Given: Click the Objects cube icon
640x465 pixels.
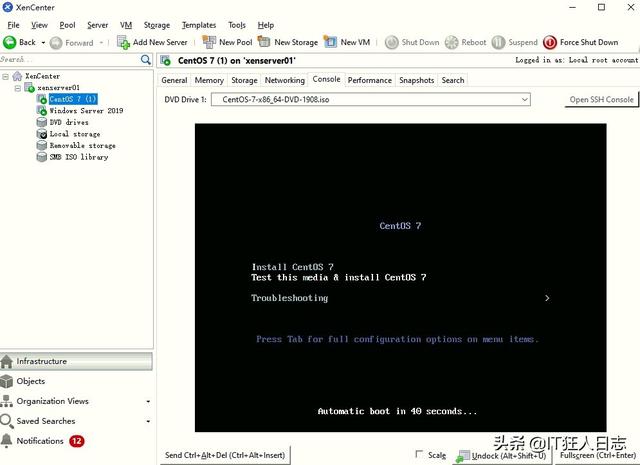Looking at the screenshot, I should click(7, 381).
